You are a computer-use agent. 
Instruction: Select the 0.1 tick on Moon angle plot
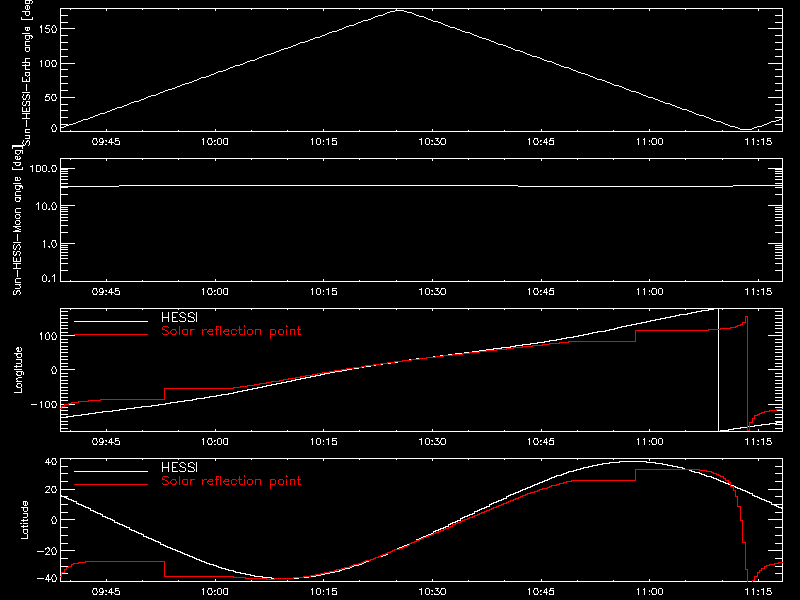(49, 279)
